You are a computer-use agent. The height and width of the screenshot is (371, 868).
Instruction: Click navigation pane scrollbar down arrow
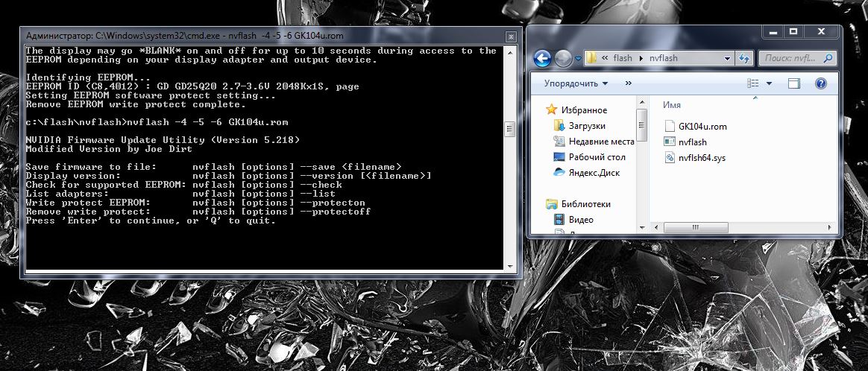pyautogui.click(x=642, y=227)
